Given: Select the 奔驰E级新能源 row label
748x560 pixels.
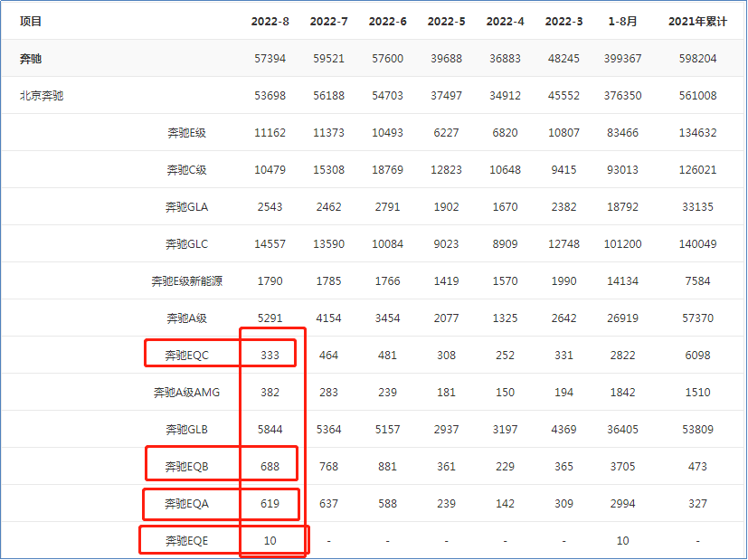Looking at the screenshot, I should coord(186,281).
